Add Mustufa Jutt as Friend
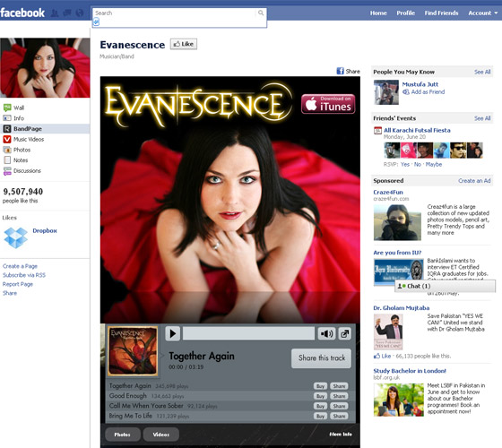 coord(423,92)
